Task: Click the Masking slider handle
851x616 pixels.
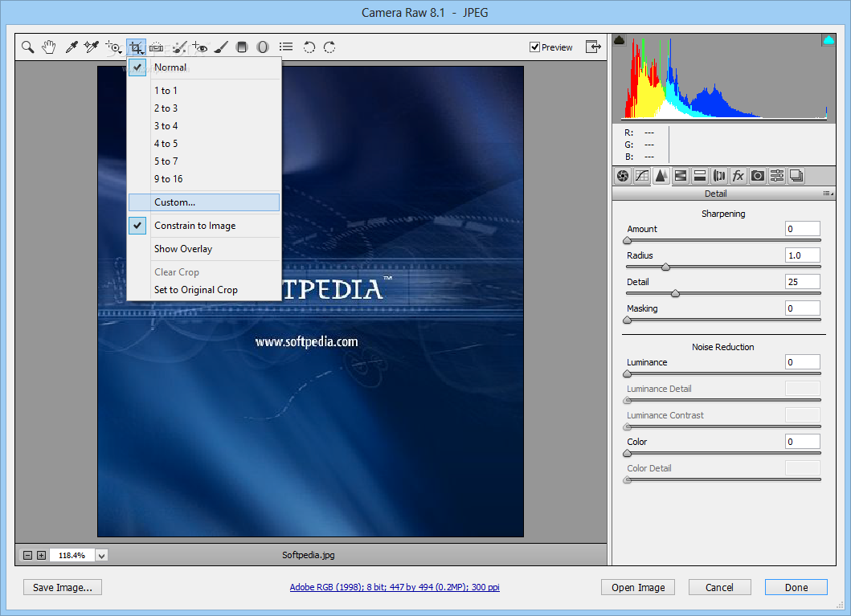Action: click(x=628, y=320)
